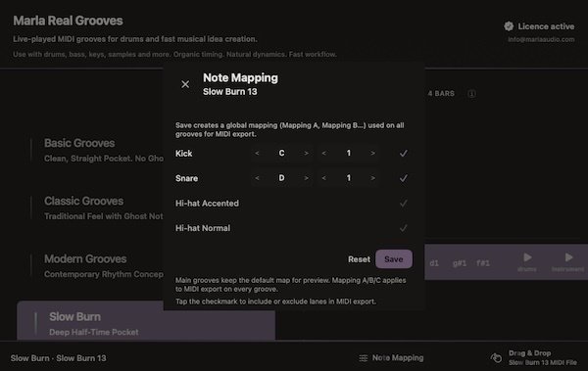This screenshot has width=588, height=371.
Task: Click the Kick octave value 1
Action: (x=348, y=154)
